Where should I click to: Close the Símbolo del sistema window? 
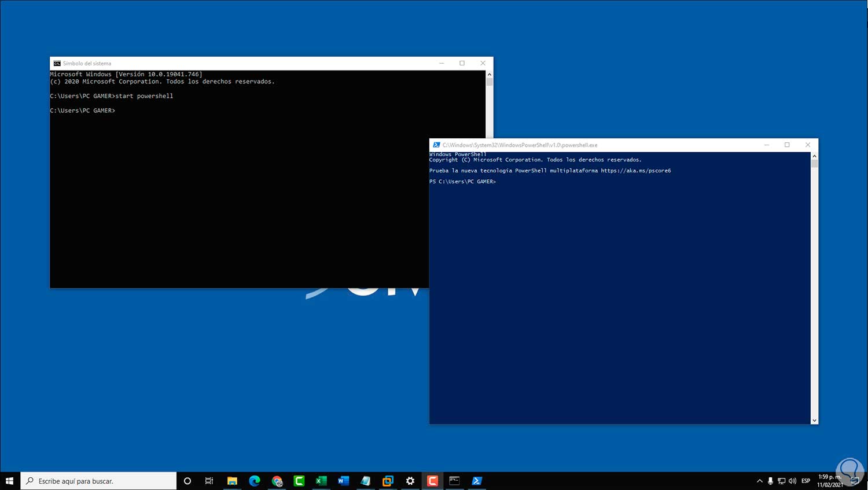483,64
